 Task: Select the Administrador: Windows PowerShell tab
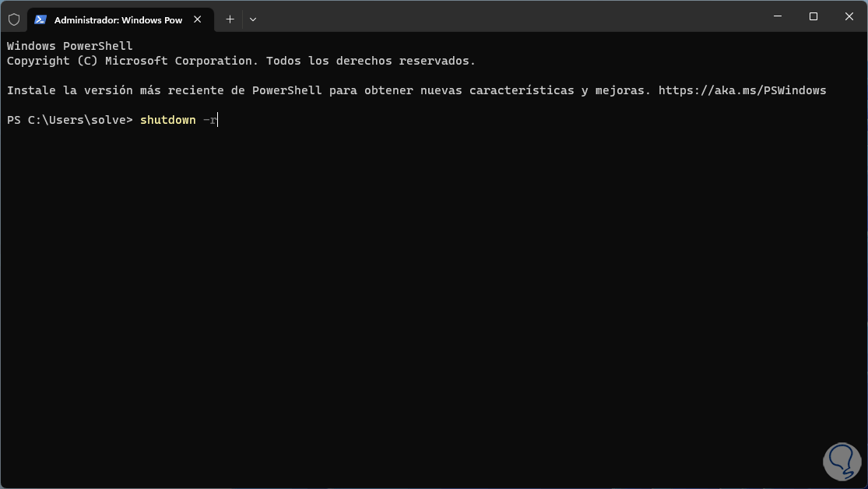coord(117,19)
